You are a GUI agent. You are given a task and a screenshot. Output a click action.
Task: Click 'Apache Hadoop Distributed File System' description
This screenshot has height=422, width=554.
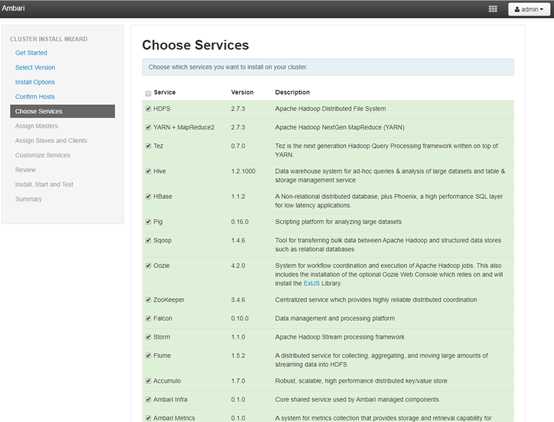coord(330,109)
